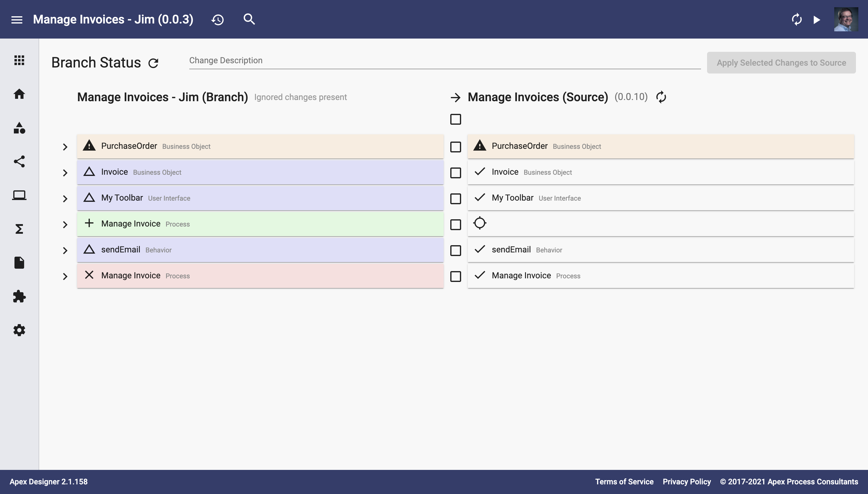
Task: Click triangle icon on branch sendEmail row
Action: (x=89, y=249)
